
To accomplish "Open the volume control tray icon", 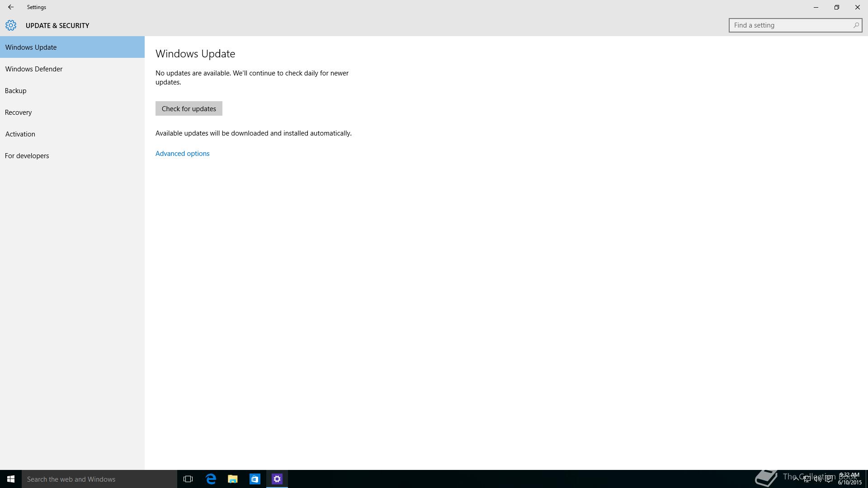I will click(x=817, y=479).
